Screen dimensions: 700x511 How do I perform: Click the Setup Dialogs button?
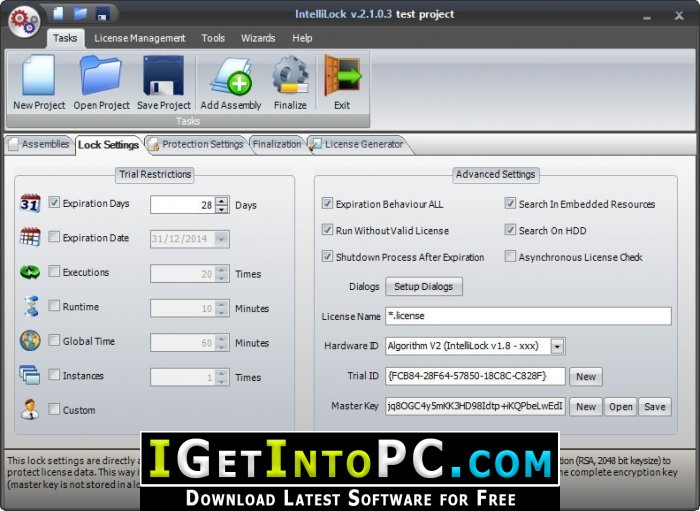pos(424,287)
